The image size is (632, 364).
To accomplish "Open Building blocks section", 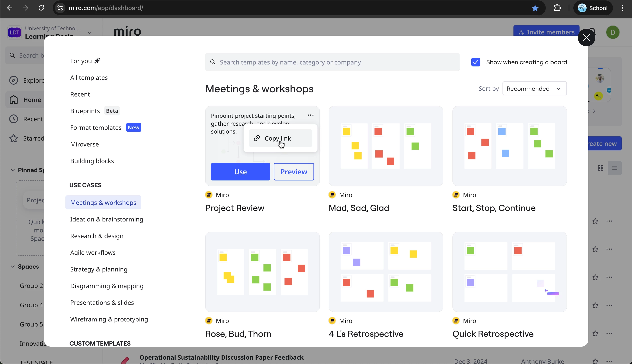I will pos(92,161).
